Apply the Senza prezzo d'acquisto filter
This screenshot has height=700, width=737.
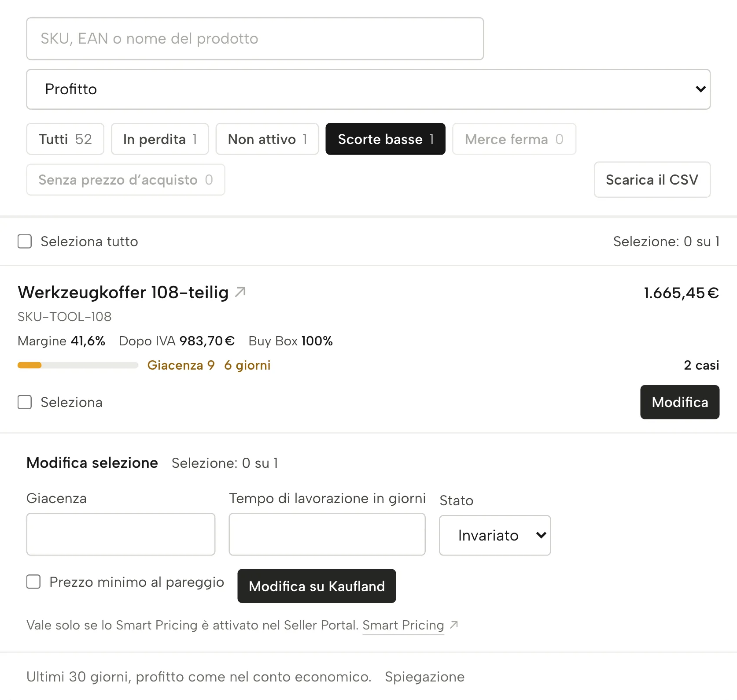pyautogui.click(x=126, y=180)
